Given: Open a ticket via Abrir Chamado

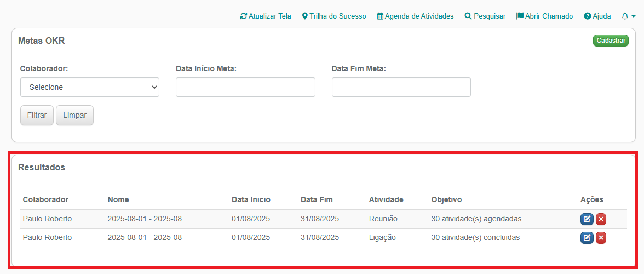Looking at the screenshot, I should 544,16.
